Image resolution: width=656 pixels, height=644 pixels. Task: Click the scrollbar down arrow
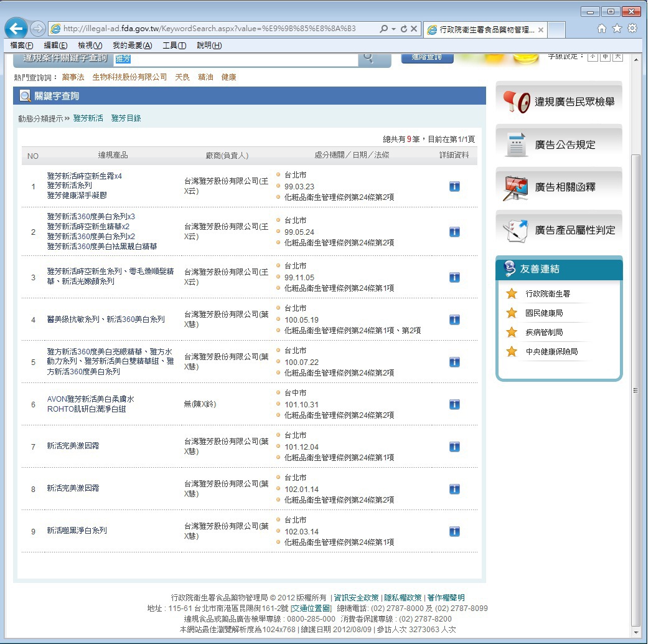[636, 633]
